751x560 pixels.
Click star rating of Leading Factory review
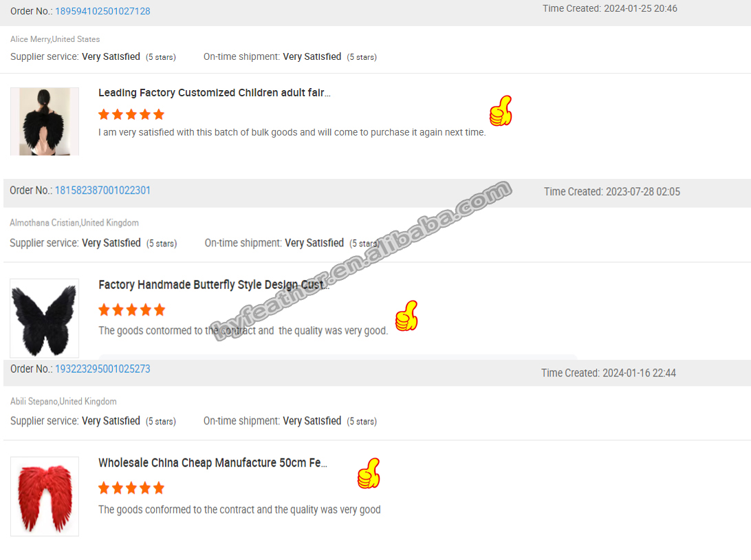pyautogui.click(x=131, y=114)
